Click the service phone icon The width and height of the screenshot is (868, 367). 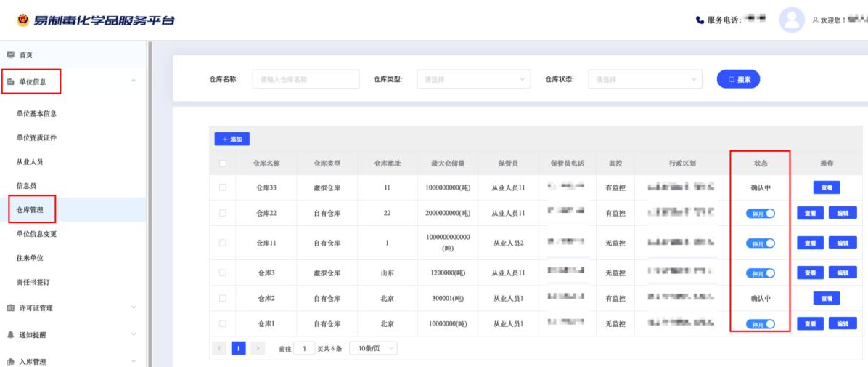click(700, 20)
